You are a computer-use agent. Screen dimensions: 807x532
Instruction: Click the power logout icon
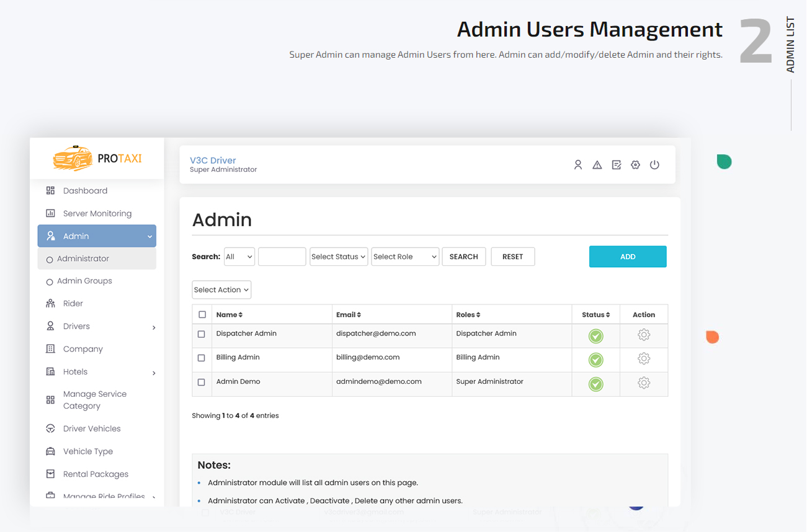point(654,165)
